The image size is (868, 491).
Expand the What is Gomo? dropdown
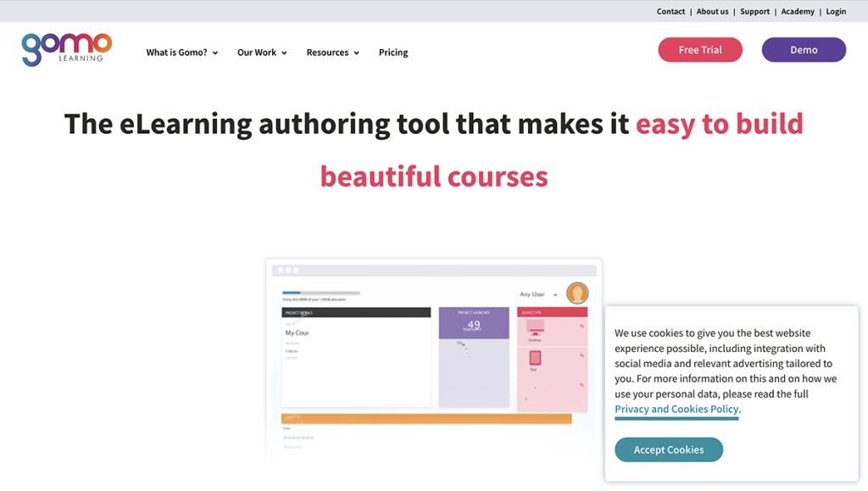click(181, 52)
